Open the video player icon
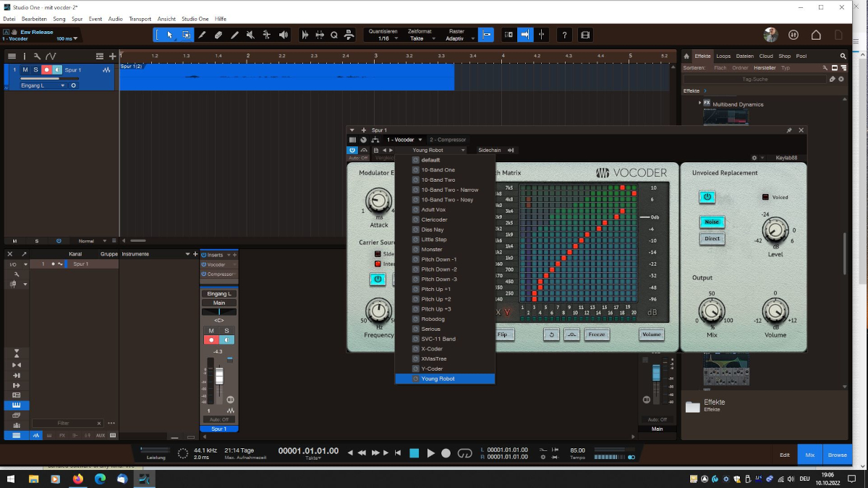Viewport: 868px width, 488px height. pyautogui.click(x=585, y=35)
